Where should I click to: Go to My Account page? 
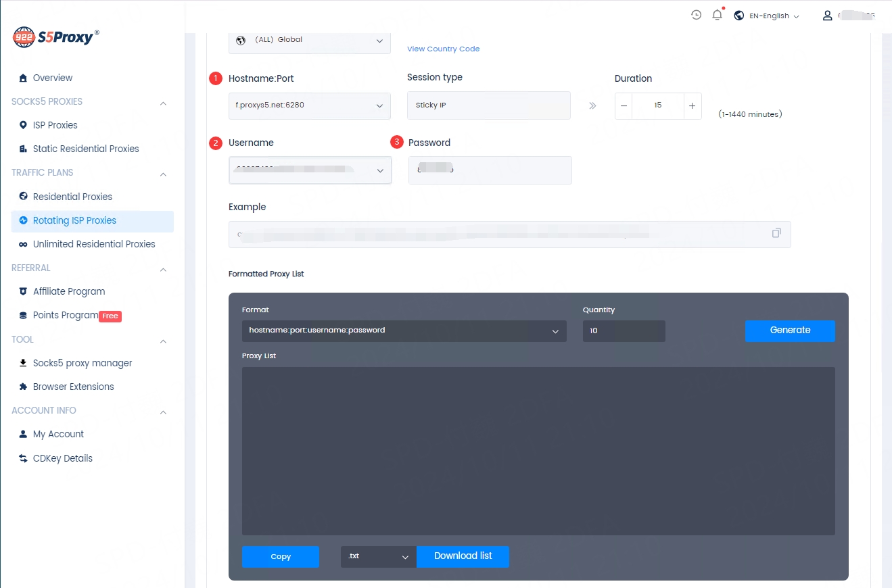tap(58, 435)
